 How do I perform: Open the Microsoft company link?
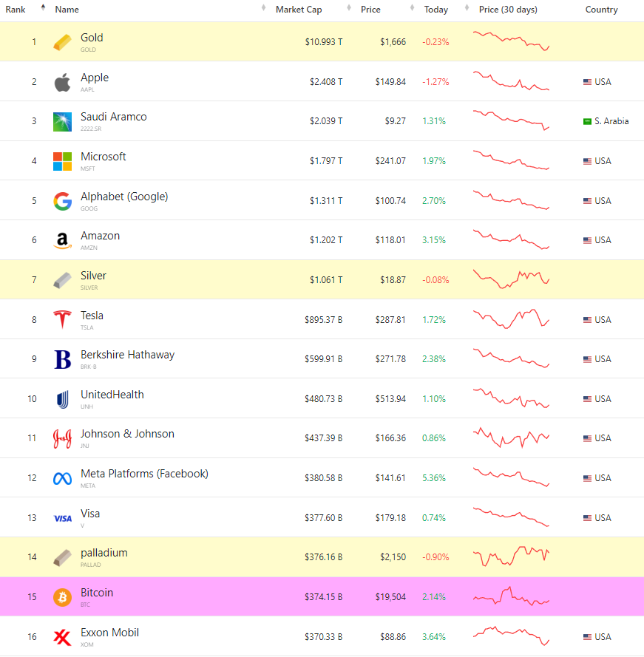pyautogui.click(x=103, y=156)
